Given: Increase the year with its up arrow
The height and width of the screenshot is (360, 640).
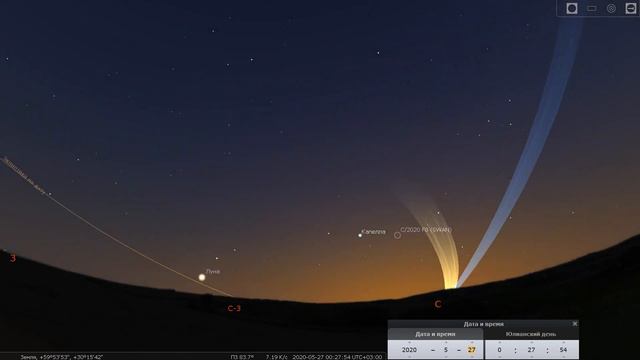Looking at the screenshot, I should click(409, 343).
